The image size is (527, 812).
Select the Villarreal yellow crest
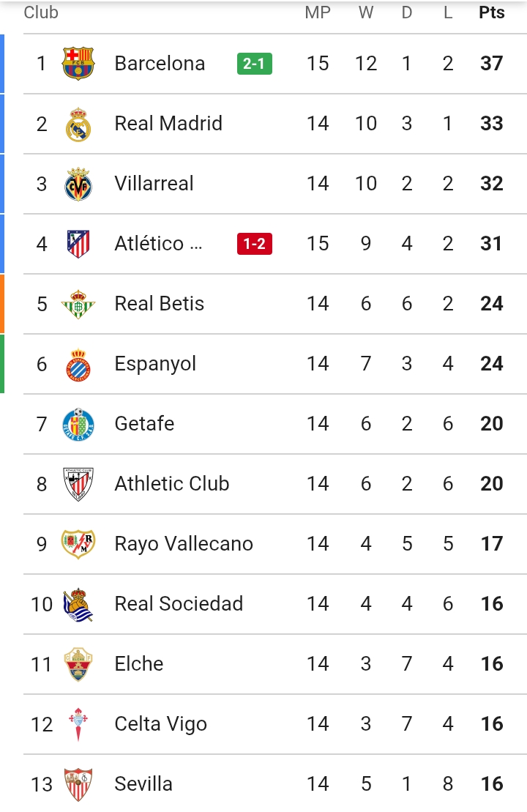(78, 184)
